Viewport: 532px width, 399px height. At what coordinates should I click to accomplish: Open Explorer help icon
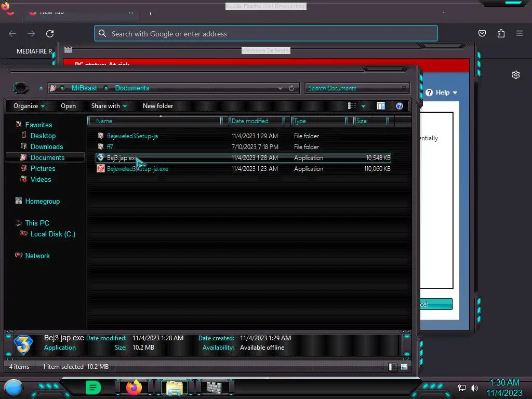pos(400,106)
